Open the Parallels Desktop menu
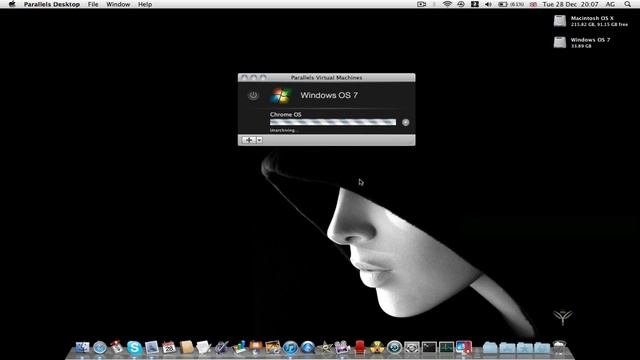The width and height of the screenshot is (640, 360). point(52,4)
